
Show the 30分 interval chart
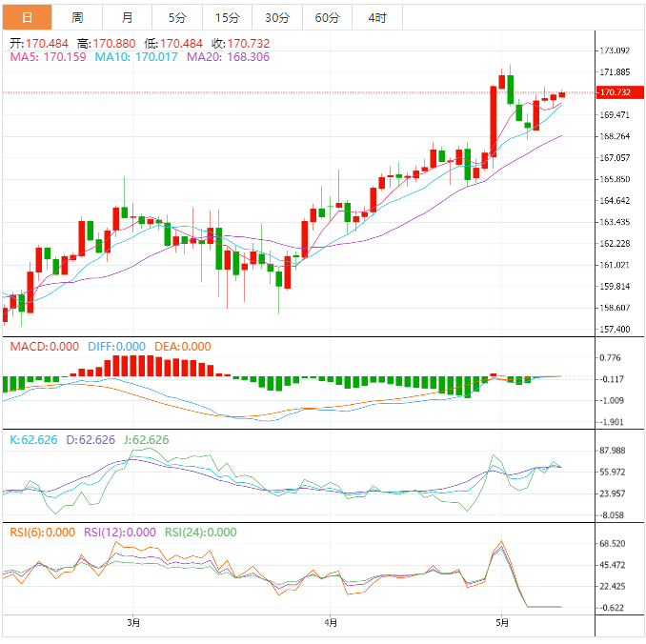pyautogui.click(x=277, y=17)
